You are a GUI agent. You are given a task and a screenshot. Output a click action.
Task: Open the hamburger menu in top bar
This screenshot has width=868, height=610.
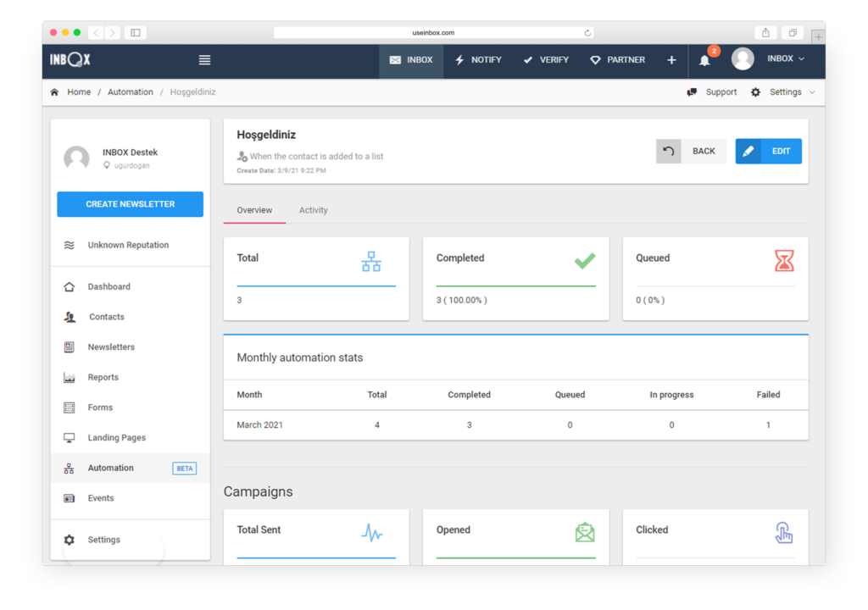[x=204, y=60]
